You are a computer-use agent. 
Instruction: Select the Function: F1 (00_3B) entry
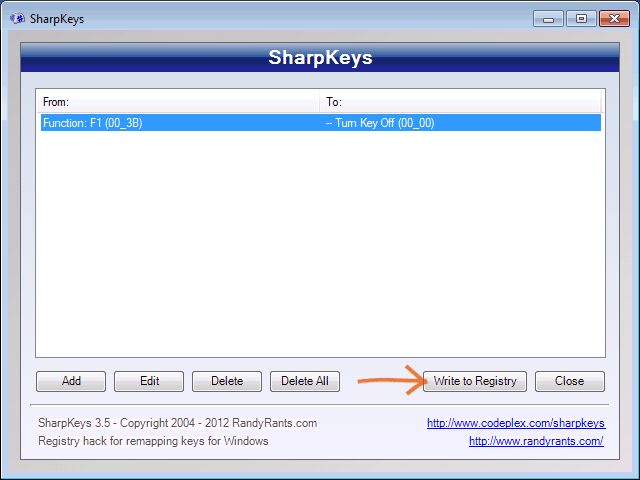pos(98,123)
